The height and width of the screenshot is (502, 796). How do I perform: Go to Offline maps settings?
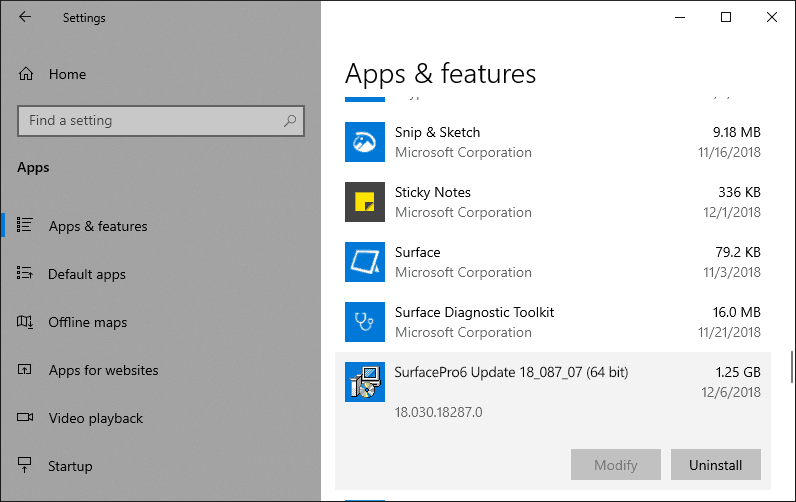pos(160,322)
